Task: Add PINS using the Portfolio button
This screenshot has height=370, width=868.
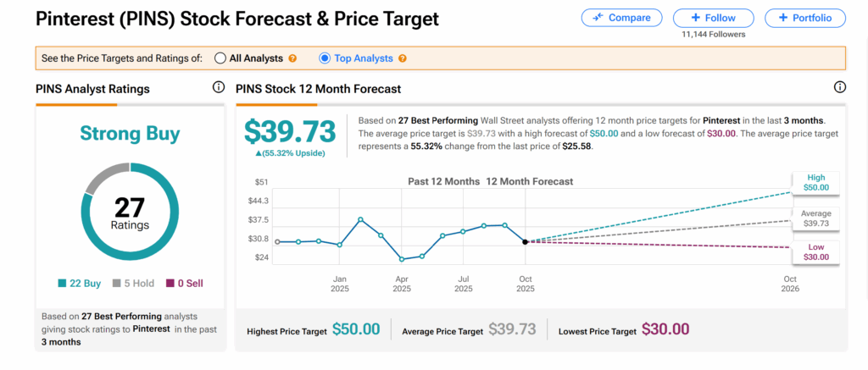Action: [x=804, y=18]
